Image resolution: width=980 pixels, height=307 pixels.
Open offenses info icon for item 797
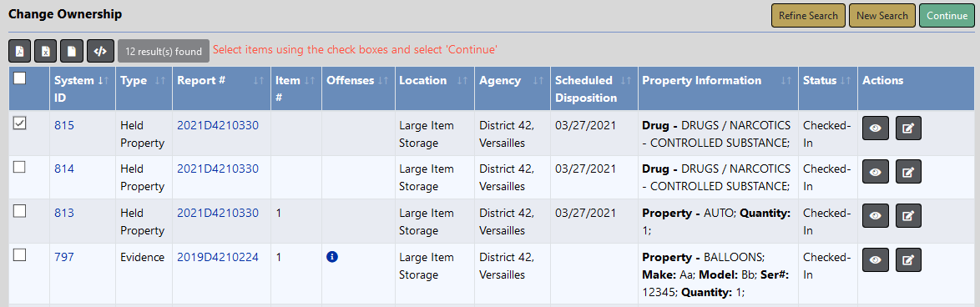(x=332, y=257)
